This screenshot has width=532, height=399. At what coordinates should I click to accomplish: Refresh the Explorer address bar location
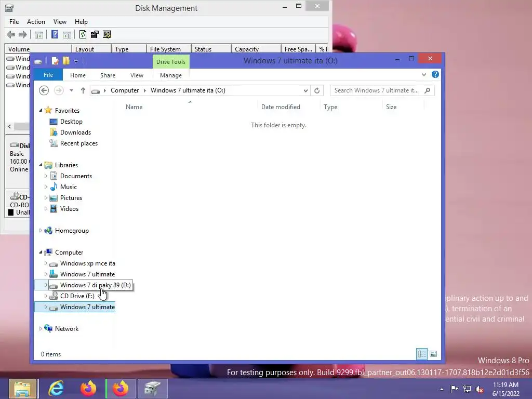[x=317, y=90]
